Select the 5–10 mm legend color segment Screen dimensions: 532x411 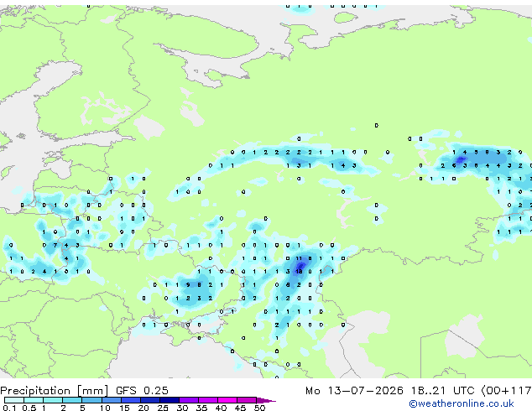tap(91, 400)
